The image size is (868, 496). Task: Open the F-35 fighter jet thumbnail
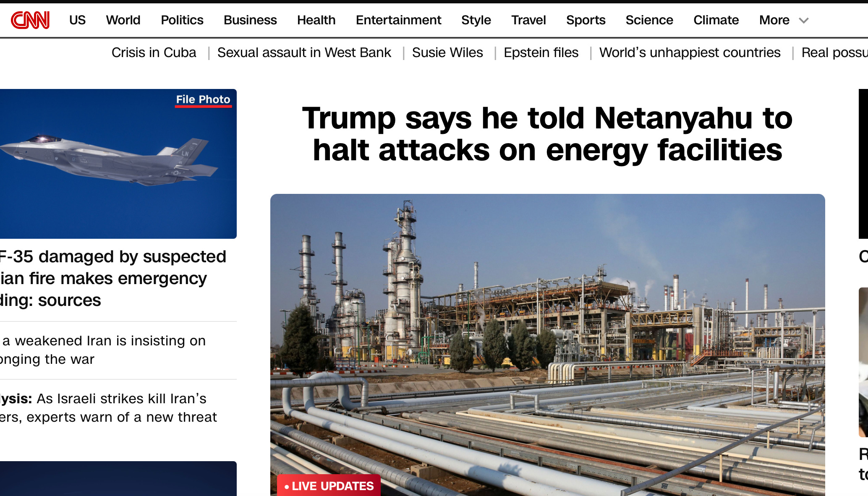point(118,164)
